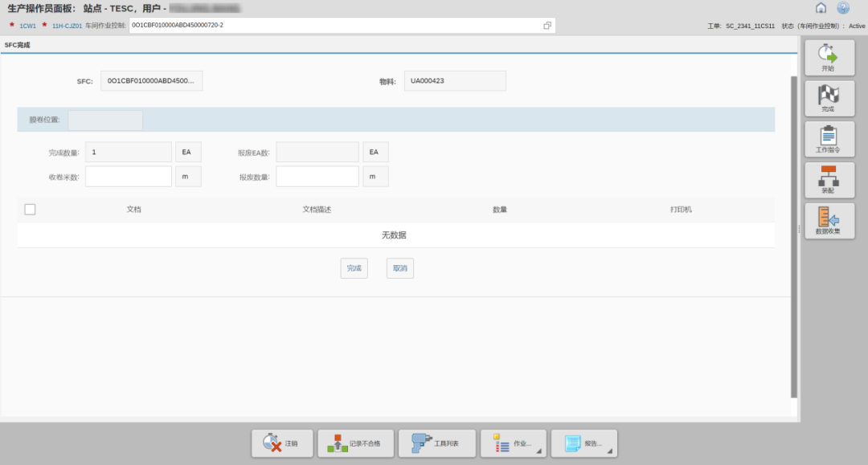
Task: Click the browse icon in the 车间作业控制 field
Action: (x=547, y=26)
